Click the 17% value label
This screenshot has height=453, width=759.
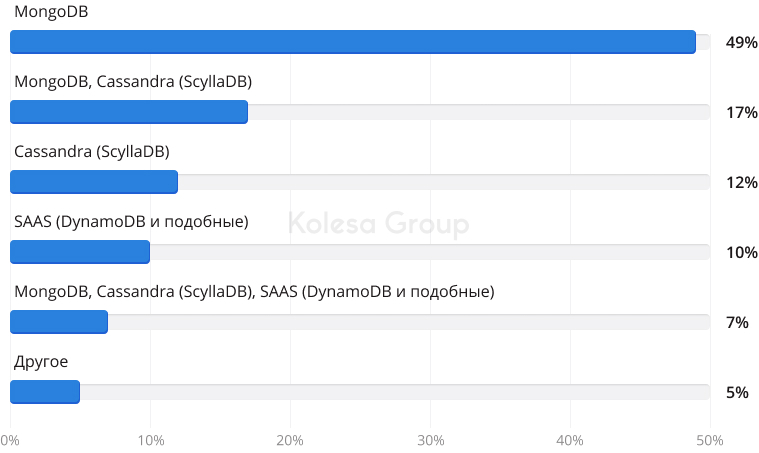click(742, 112)
